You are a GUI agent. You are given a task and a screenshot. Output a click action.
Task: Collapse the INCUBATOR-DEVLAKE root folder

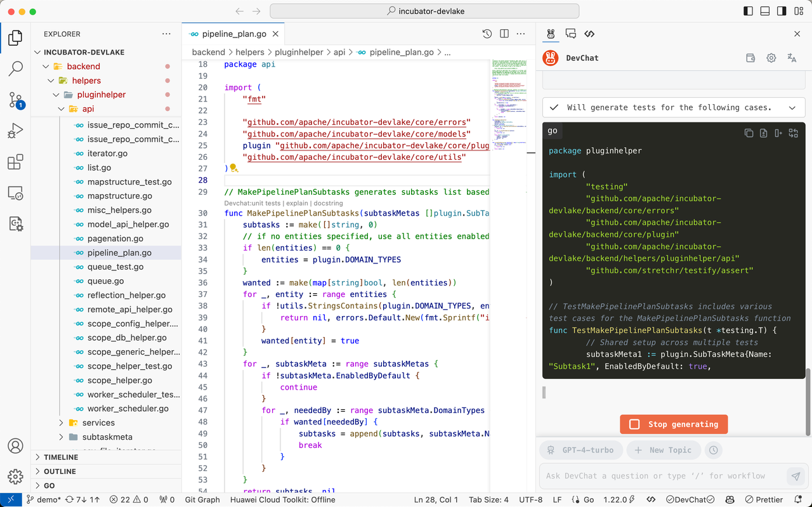[x=37, y=52]
